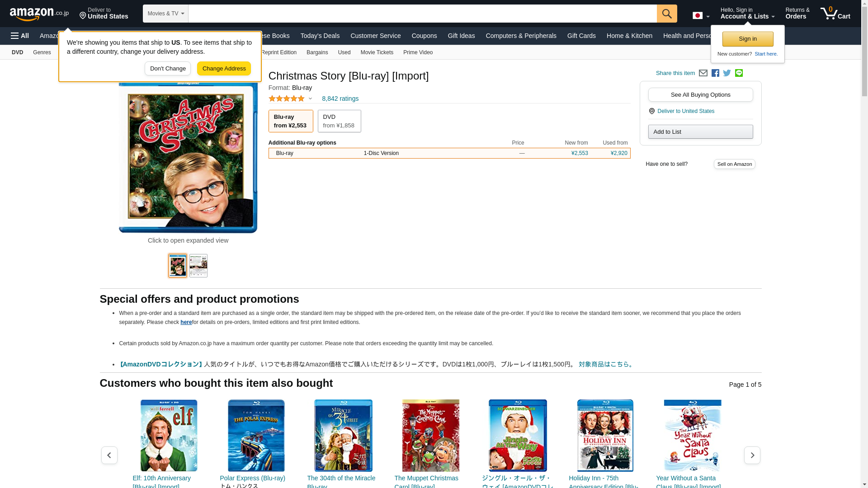Select the back cover thumbnail image
This screenshot has height=488, width=868.
click(x=198, y=266)
